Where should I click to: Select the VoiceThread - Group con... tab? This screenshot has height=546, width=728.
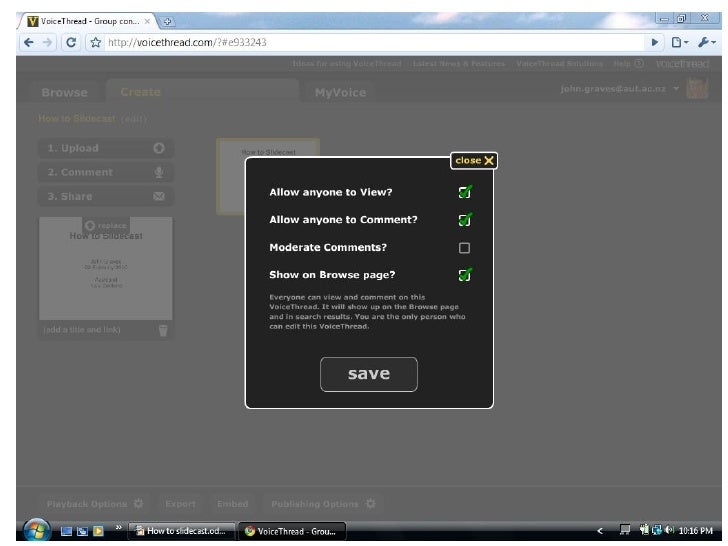click(x=88, y=21)
